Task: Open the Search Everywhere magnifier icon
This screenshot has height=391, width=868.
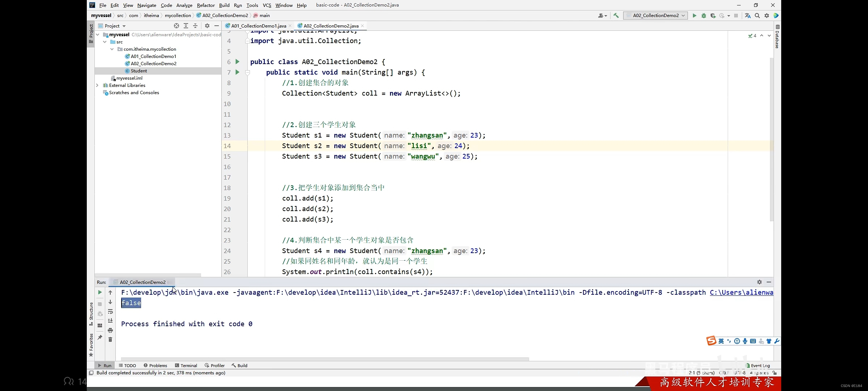Action: pos(757,16)
